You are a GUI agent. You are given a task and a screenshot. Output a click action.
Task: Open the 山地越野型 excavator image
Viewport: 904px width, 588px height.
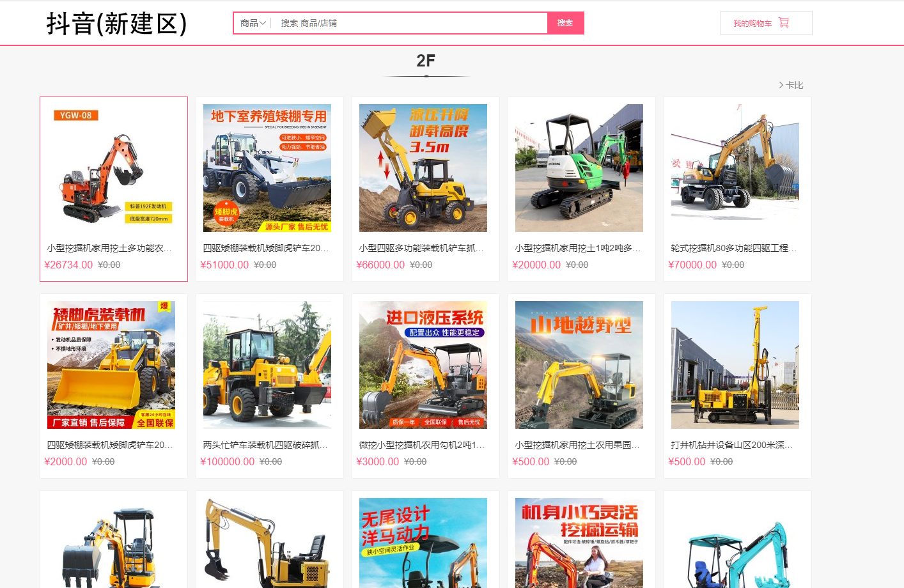point(579,365)
